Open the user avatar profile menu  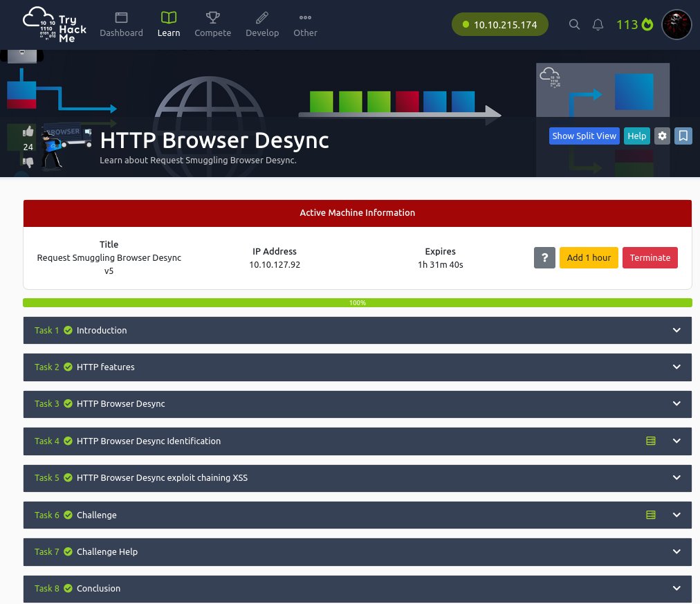click(x=676, y=24)
